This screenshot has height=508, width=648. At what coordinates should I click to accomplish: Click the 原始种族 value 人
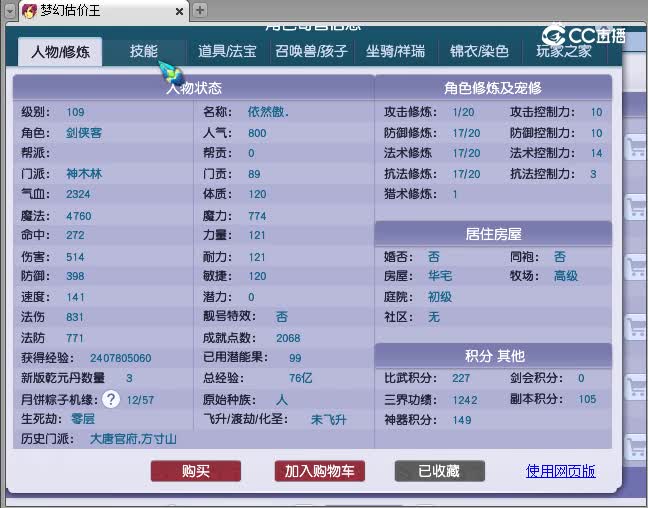click(x=282, y=400)
